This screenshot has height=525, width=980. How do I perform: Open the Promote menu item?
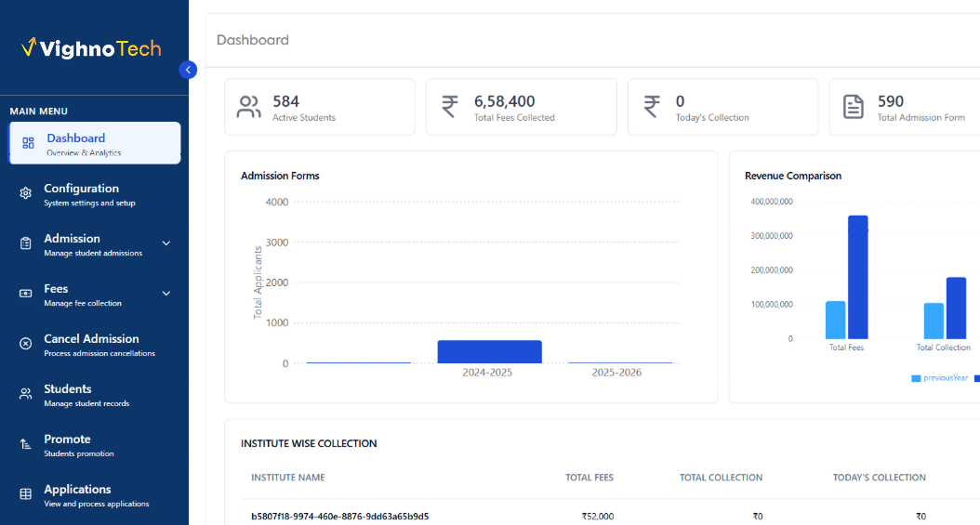pyautogui.click(x=68, y=444)
